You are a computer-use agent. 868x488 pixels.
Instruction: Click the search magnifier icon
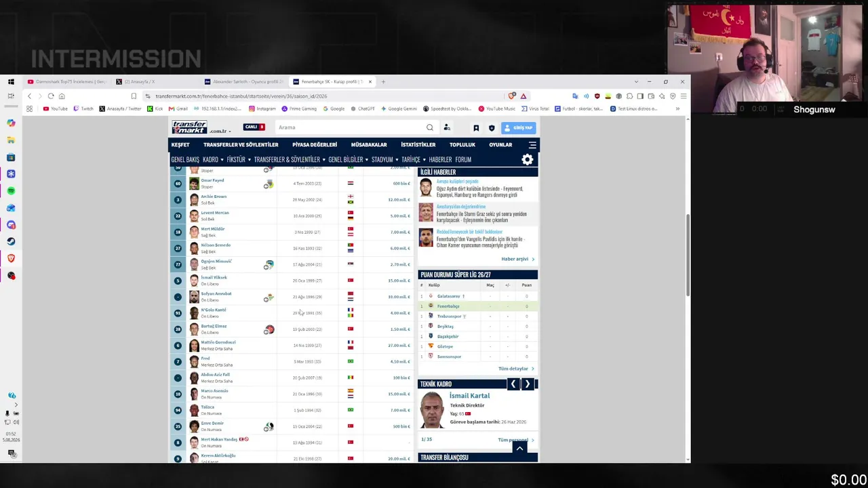click(x=429, y=127)
